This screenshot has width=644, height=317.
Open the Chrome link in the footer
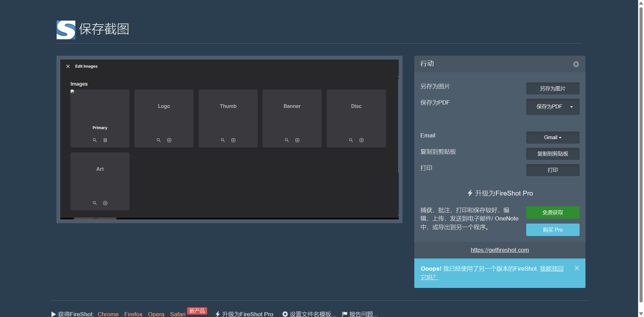point(108,314)
